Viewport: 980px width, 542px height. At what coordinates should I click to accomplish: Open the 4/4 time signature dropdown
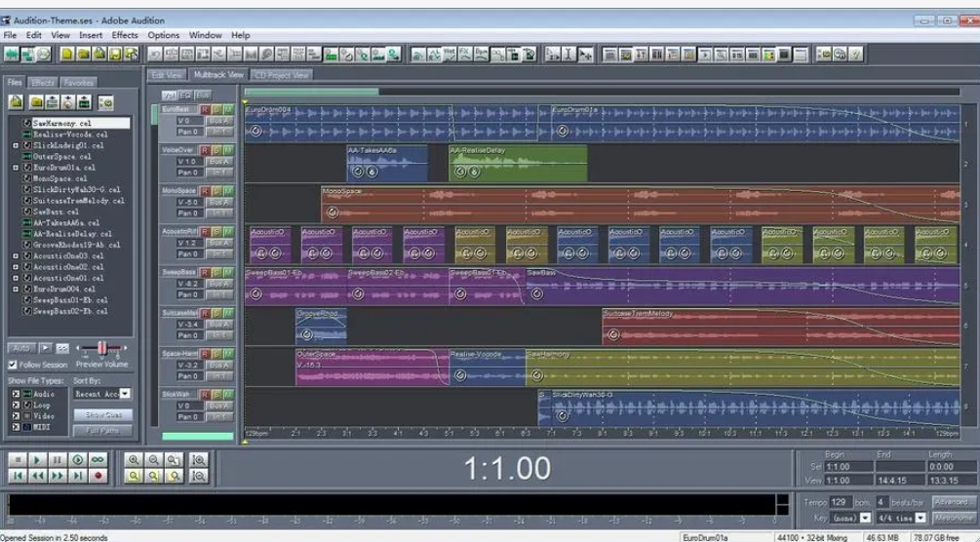[921, 518]
